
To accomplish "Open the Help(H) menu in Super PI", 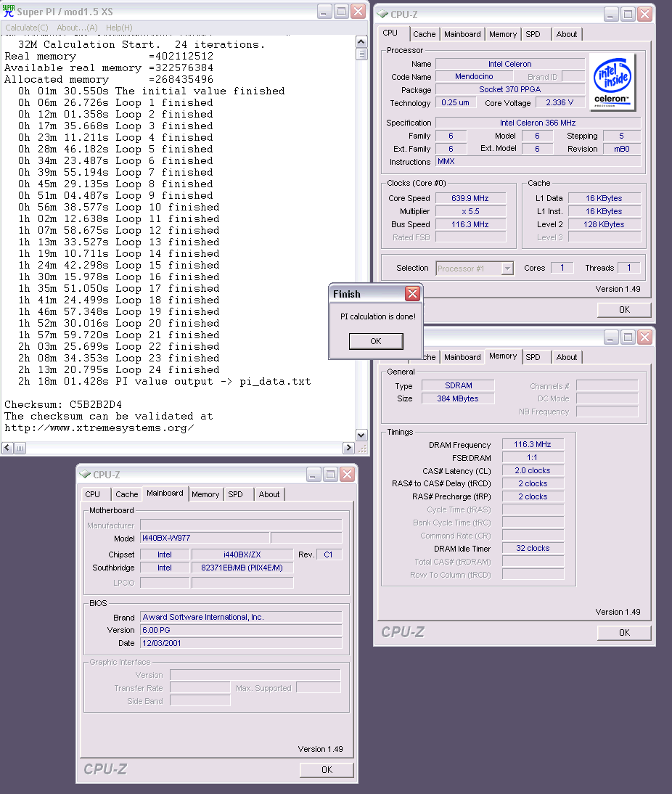I will [x=119, y=28].
